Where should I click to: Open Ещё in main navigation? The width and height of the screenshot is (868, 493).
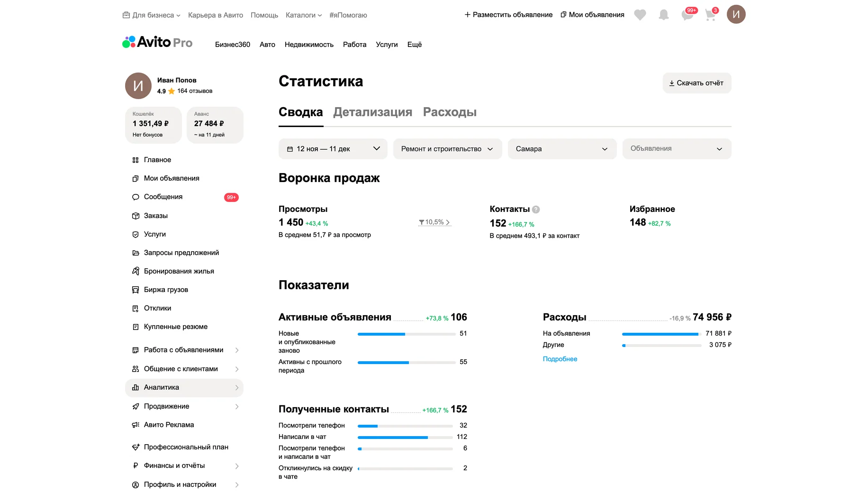click(415, 45)
